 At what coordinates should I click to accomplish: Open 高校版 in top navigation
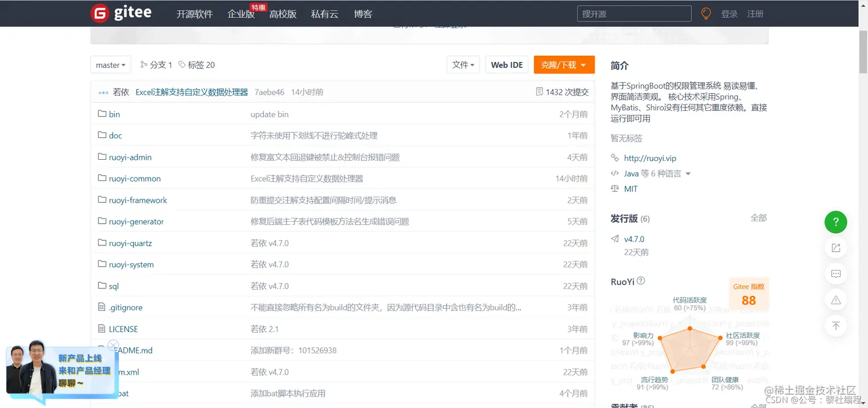coord(283,14)
